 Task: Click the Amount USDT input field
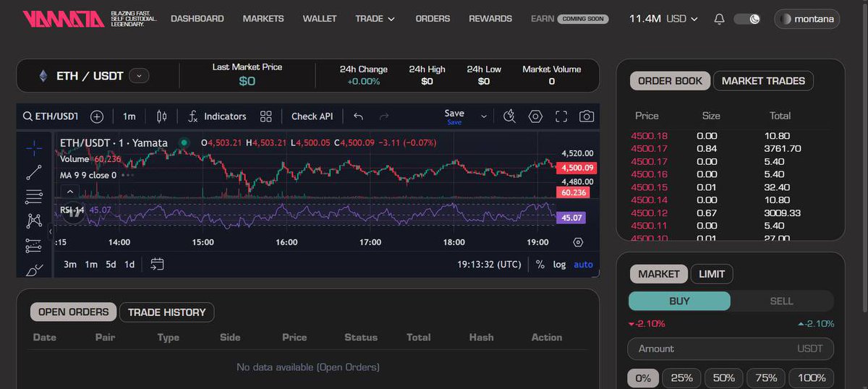[x=731, y=349]
